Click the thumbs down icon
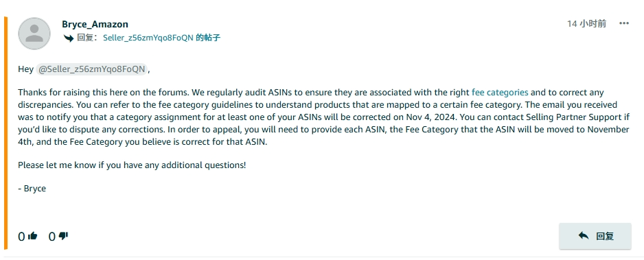 click(x=63, y=236)
